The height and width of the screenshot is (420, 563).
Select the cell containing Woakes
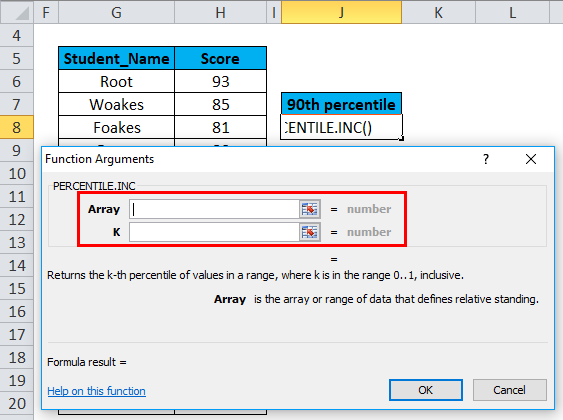pyautogui.click(x=116, y=104)
